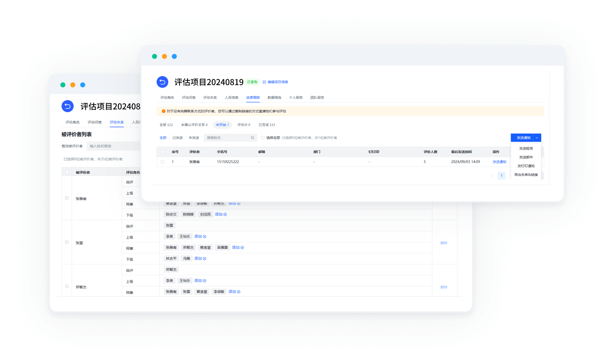Open 评估问卷 tab in rear window
Image resolution: width=613 pixels, height=364 pixels.
[x=95, y=122]
